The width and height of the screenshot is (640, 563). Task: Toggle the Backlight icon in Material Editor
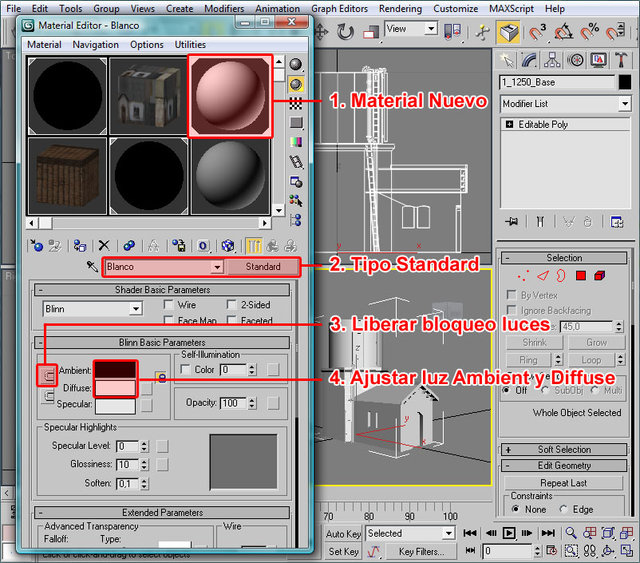[x=297, y=83]
